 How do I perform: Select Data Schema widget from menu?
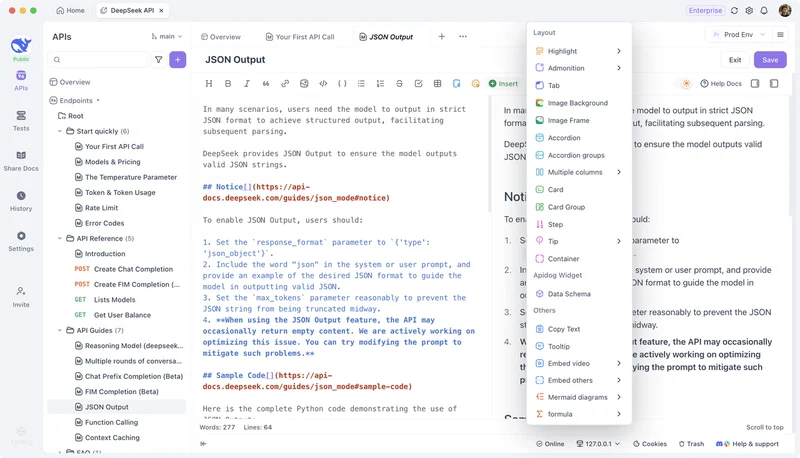coord(579,294)
